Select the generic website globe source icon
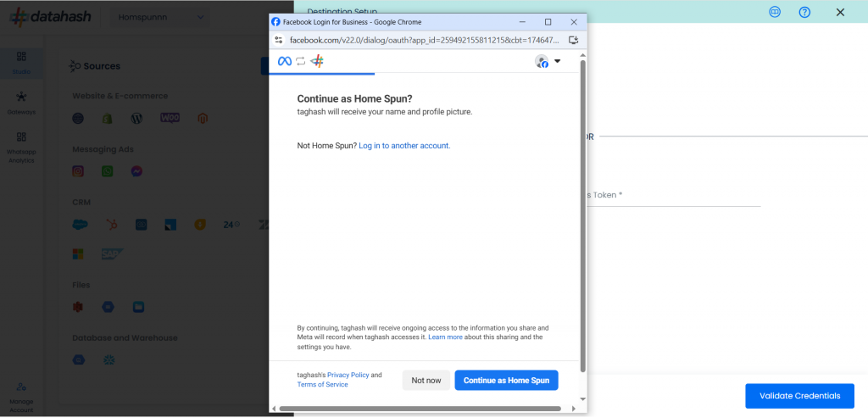868x418 pixels. (78, 119)
